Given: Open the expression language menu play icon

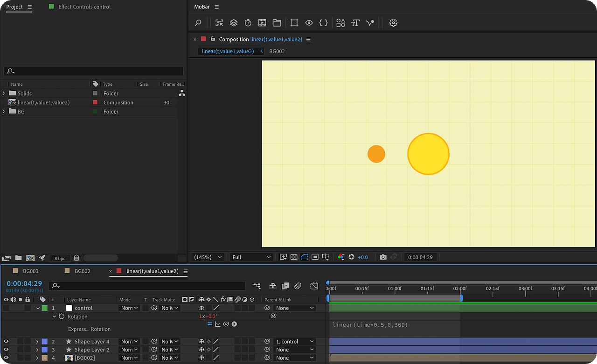Looking at the screenshot, I should pyautogui.click(x=234, y=324).
